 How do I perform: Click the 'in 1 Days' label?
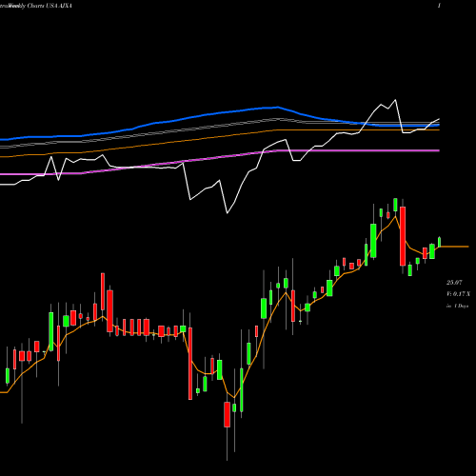point(457,306)
